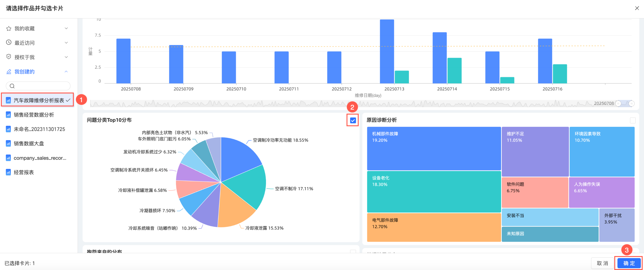The height and width of the screenshot is (270, 644).
Task: Click the left handle of the date range slider
Action: click(618, 103)
